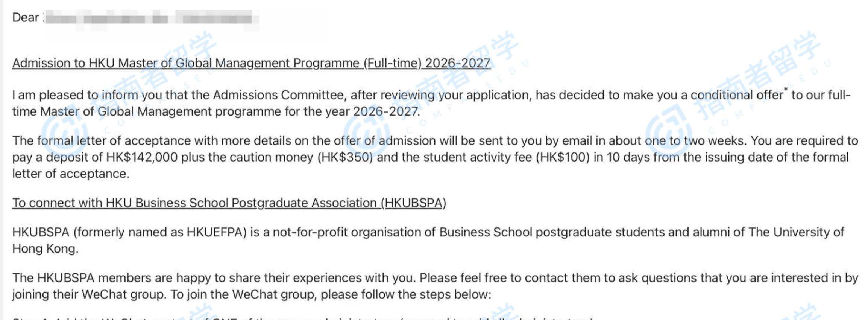This screenshot has width=868, height=320.
Task: Click the (HK$350) caution money amount
Action: [345, 157]
